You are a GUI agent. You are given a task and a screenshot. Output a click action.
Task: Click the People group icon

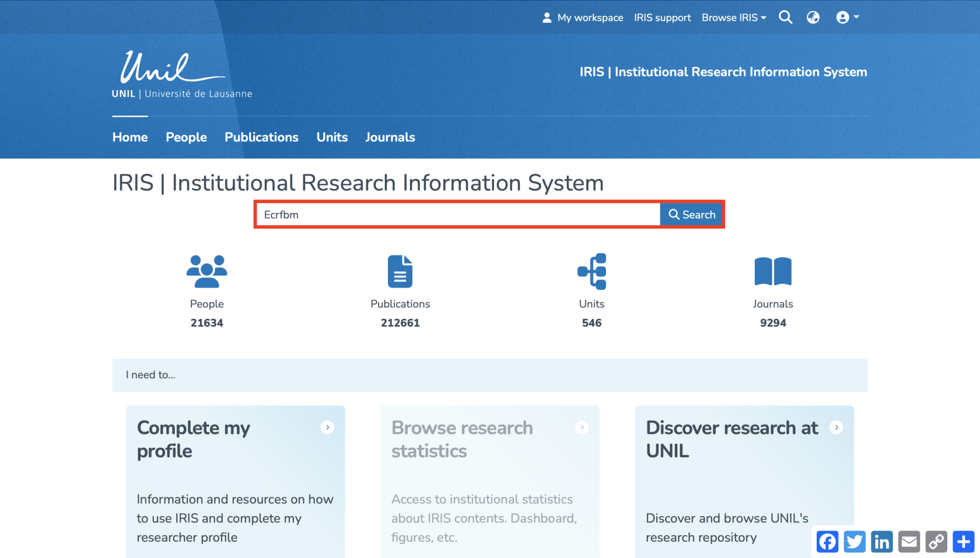[x=206, y=272]
